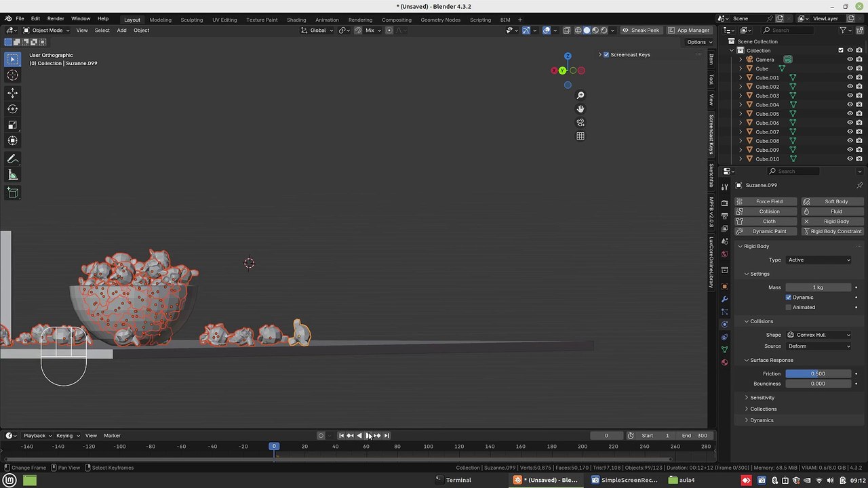Click the viewport zoom magnifier gizmo

point(580,96)
